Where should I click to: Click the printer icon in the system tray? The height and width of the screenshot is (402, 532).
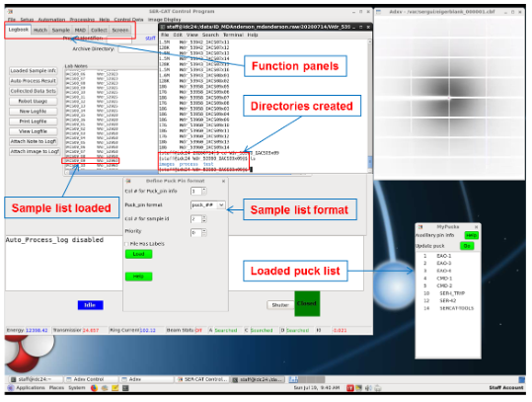[378, 388]
